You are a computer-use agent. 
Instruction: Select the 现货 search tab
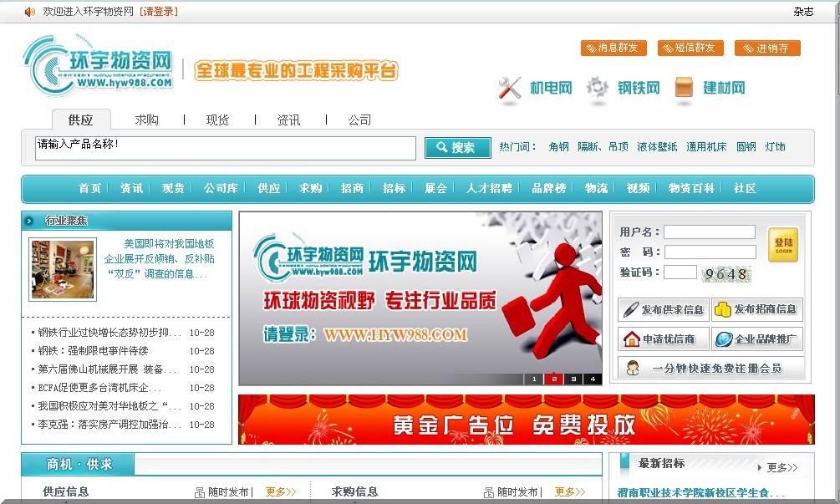[x=217, y=120]
